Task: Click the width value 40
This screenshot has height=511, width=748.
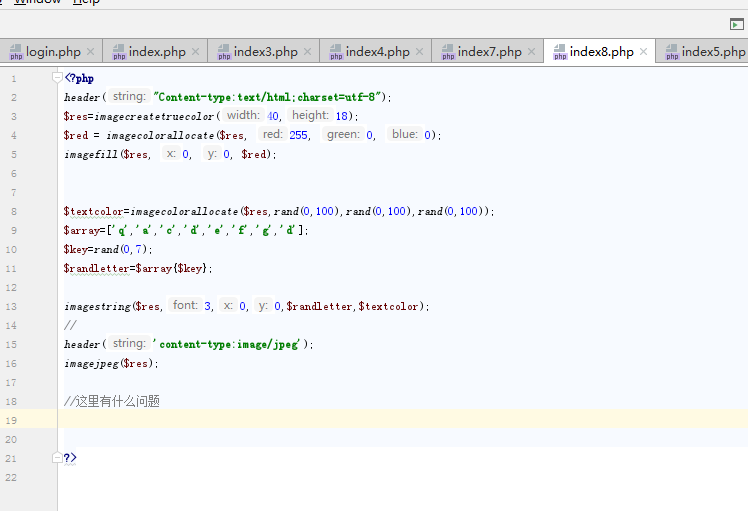Action: coord(273,116)
